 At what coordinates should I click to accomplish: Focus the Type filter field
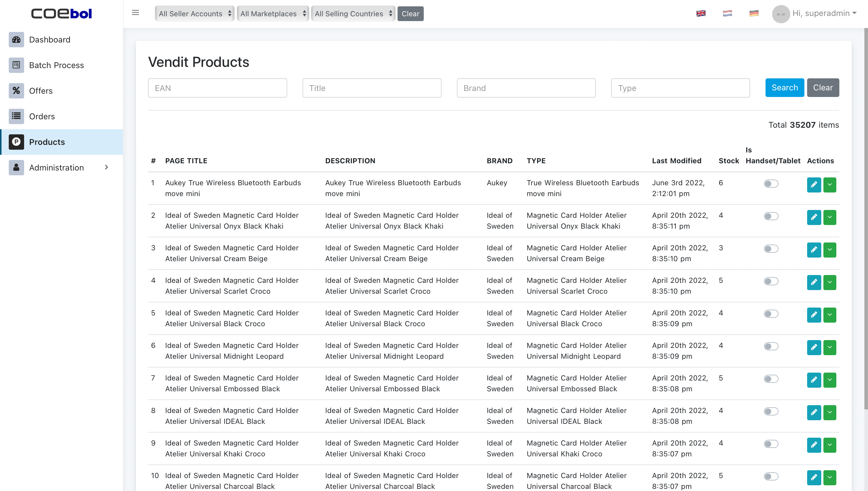680,88
